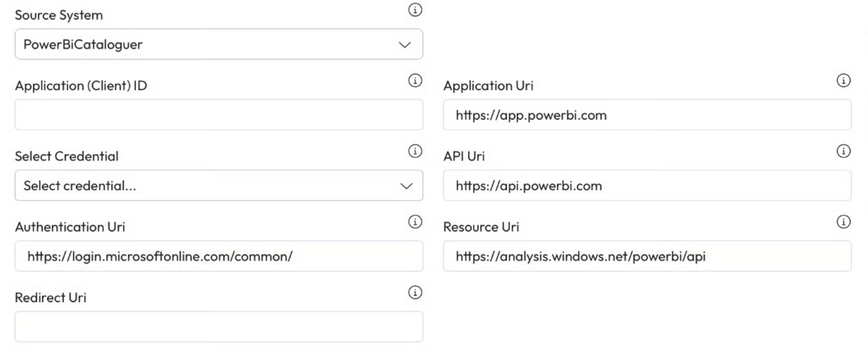The height and width of the screenshot is (352, 868).
Task: Click the Resource Uri text box
Action: coord(647,256)
